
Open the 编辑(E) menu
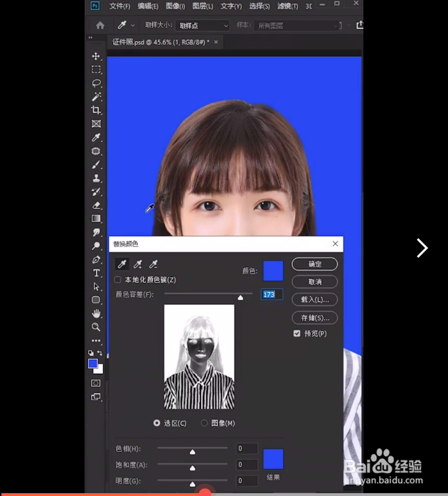pos(148,6)
